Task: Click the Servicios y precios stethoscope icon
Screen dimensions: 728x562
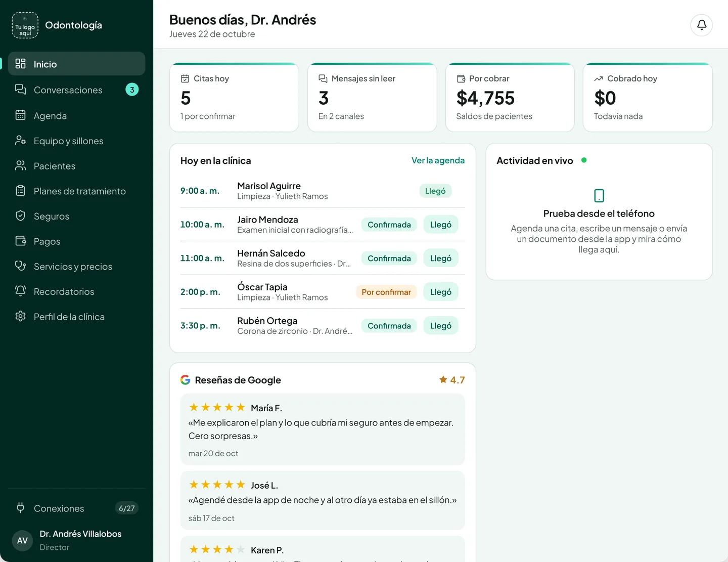Action: coord(20,266)
